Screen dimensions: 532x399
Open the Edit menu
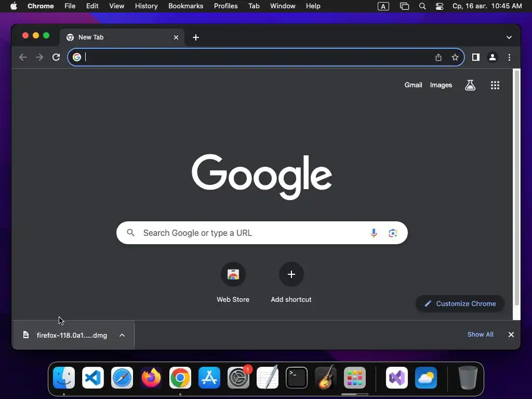(92, 6)
